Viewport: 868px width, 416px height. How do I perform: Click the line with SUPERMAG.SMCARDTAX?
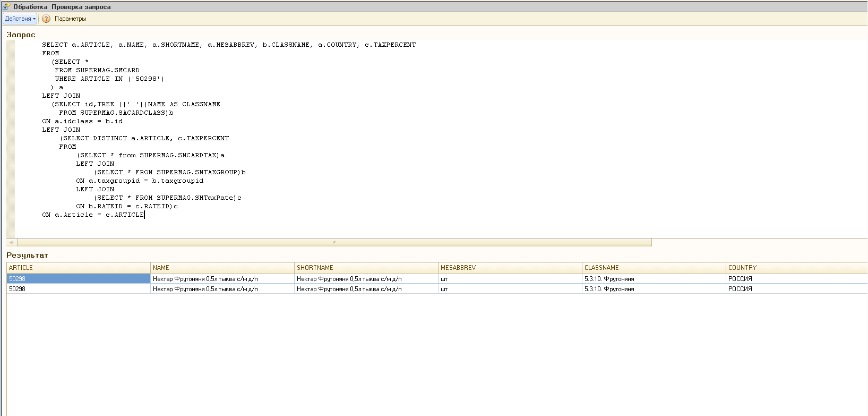pyautogui.click(x=151, y=155)
